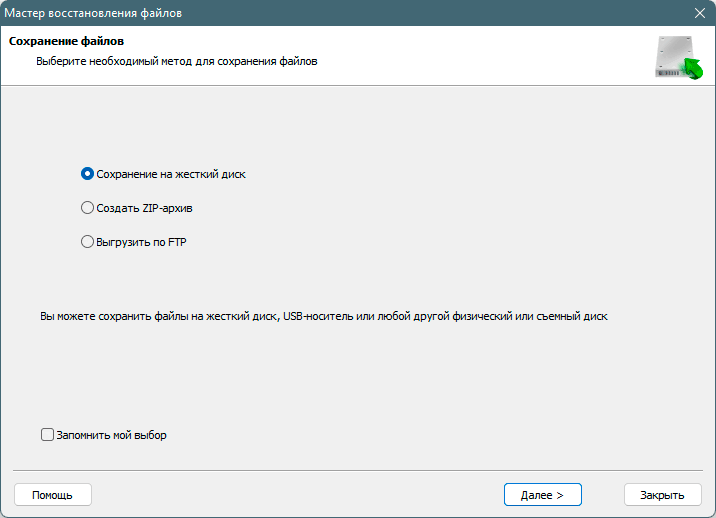
Task: Click the 'Создать ZIP-архив' label text
Action: tap(144, 208)
